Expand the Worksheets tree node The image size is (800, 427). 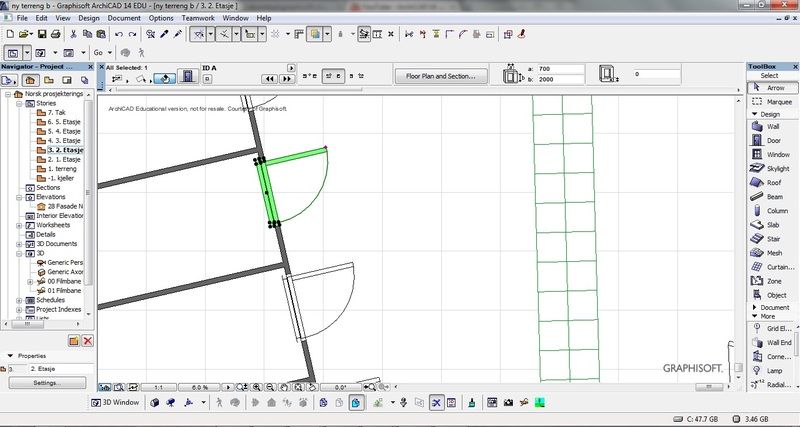19,225
